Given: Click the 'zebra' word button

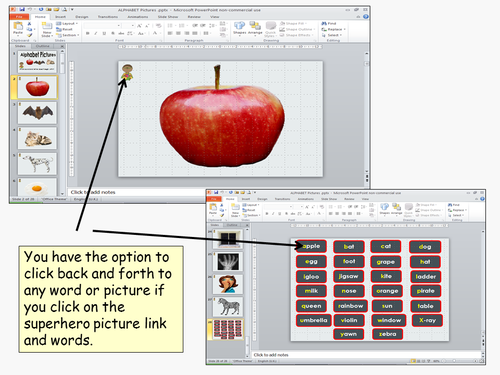Looking at the screenshot, I should click(x=387, y=334).
